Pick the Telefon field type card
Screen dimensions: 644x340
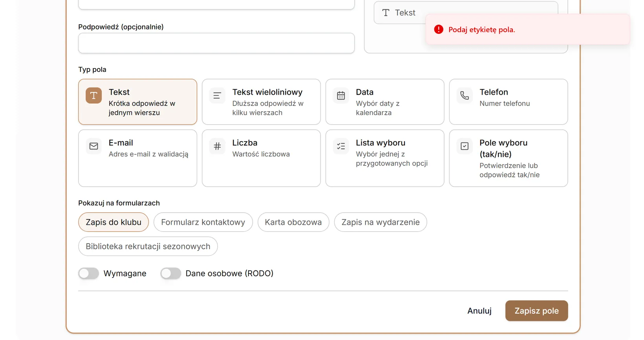click(x=509, y=102)
